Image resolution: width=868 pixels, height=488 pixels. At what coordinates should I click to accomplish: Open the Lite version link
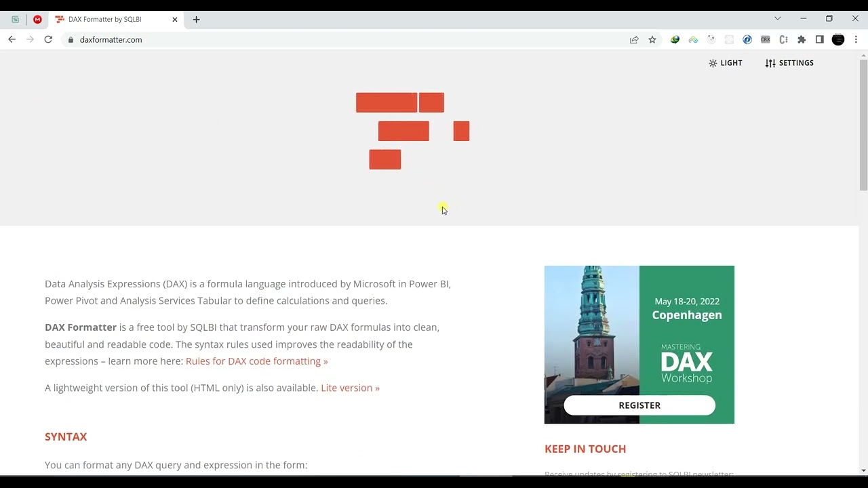point(350,388)
